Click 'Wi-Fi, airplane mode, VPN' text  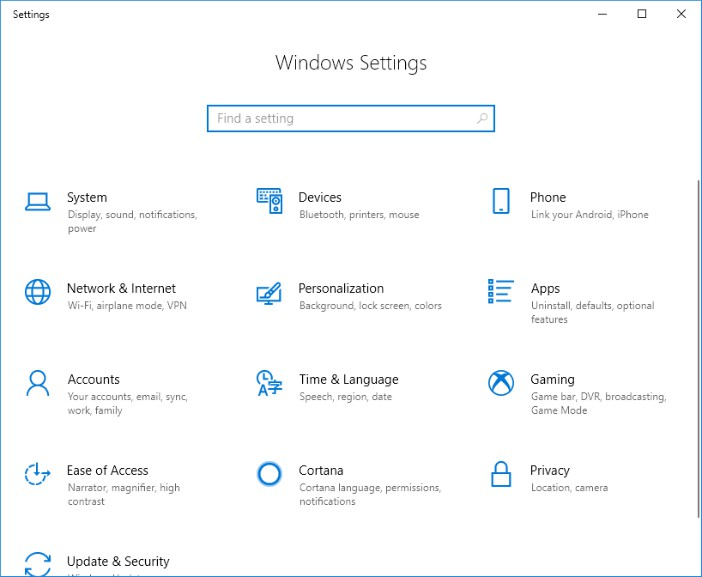coord(127,306)
